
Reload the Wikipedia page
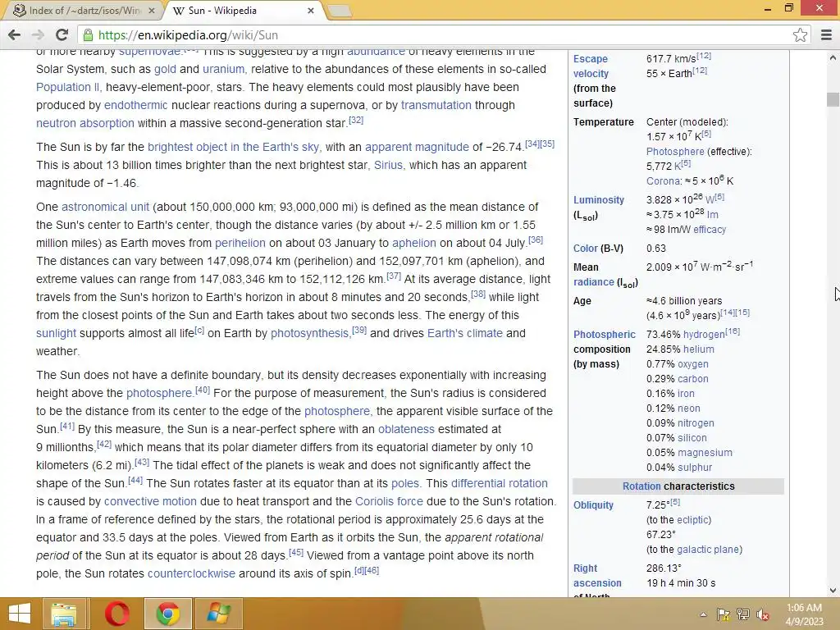click(62, 35)
